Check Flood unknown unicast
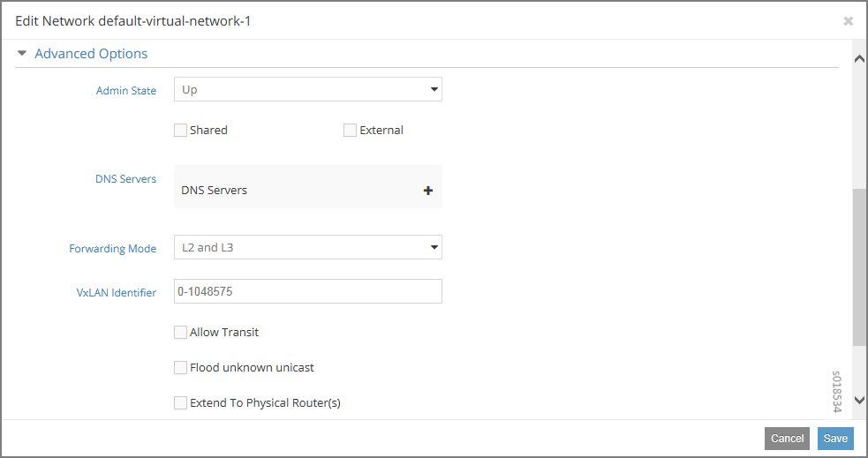This screenshot has width=868, height=458. coord(181,368)
